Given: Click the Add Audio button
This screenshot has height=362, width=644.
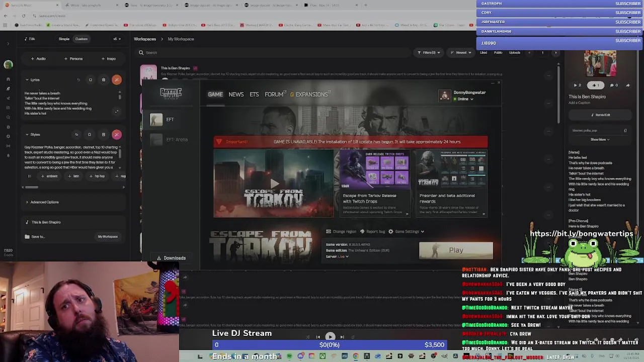Looking at the screenshot, I should coord(38,59).
